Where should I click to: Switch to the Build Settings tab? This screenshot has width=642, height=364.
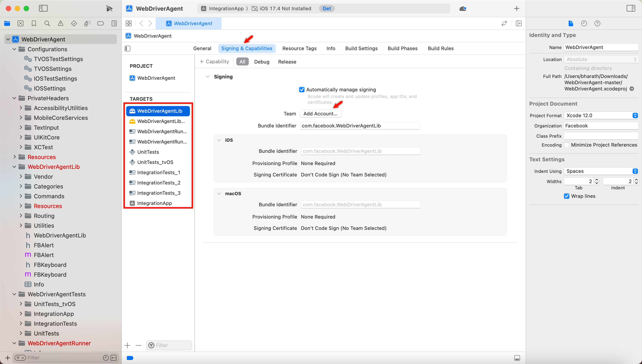click(x=361, y=49)
